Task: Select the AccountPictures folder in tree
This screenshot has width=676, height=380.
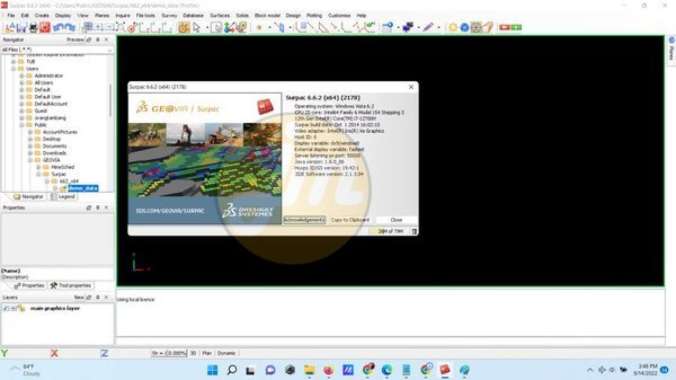Action: (60, 132)
